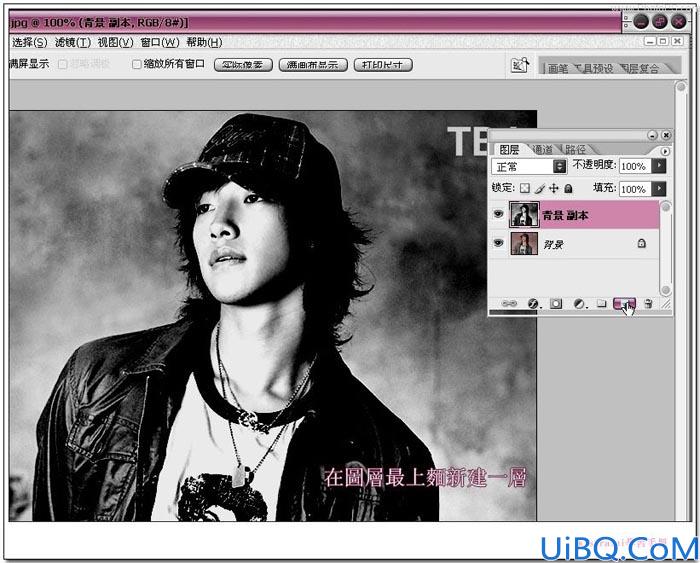The height and width of the screenshot is (563, 700).
Task: Hide the 背景 副本 layer eye icon
Action: click(x=498, y=214)
